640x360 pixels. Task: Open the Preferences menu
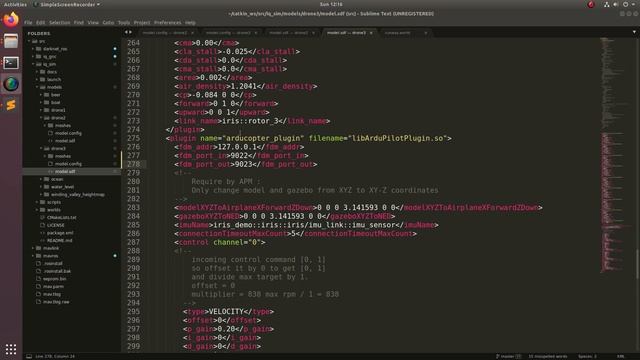[167, 22]
